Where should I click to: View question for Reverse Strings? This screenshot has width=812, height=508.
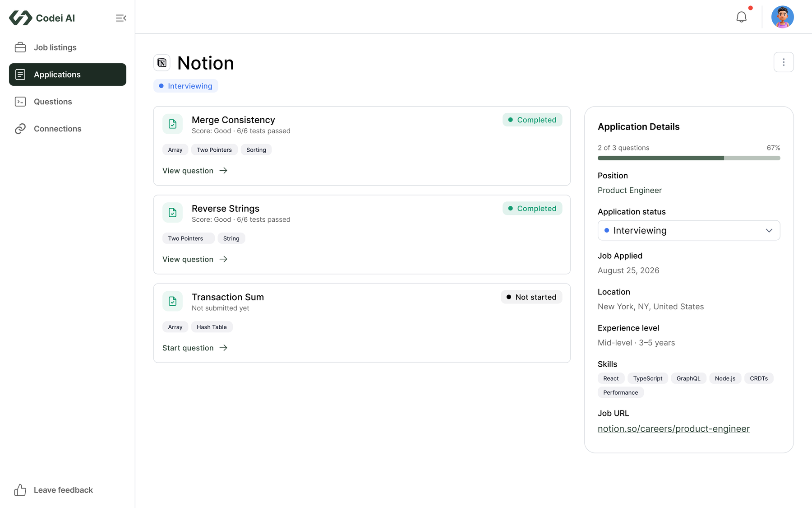tap(195, 259)
